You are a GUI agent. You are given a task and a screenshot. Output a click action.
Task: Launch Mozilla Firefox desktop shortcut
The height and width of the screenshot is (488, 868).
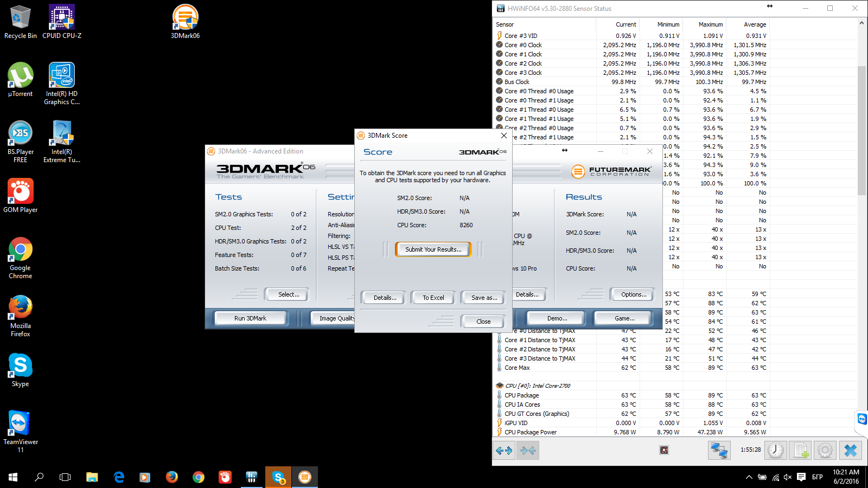(x=20, y=316)
